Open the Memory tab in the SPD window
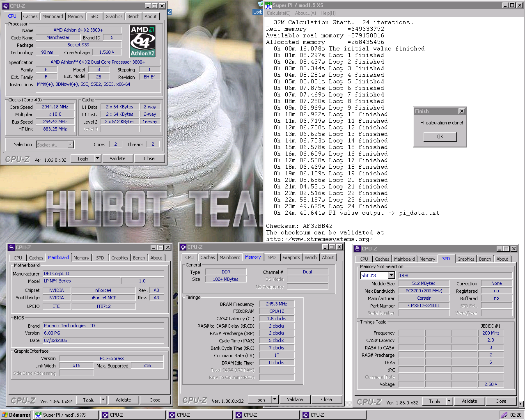Image resolution: width=525 pixels, height=420 pixels. [x=427, y=259]
